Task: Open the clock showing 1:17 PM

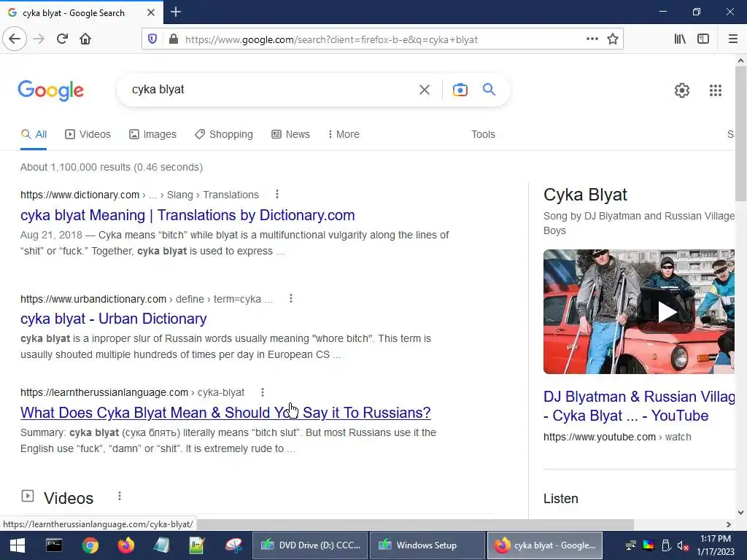Action: [x=716, y=545]
